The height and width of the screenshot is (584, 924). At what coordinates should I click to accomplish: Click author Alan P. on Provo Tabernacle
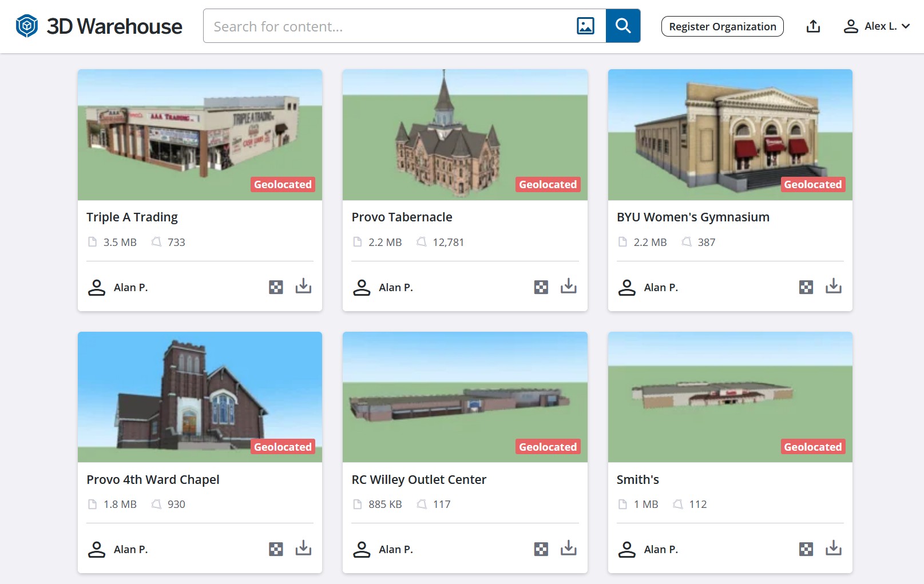tap(383, 287)
